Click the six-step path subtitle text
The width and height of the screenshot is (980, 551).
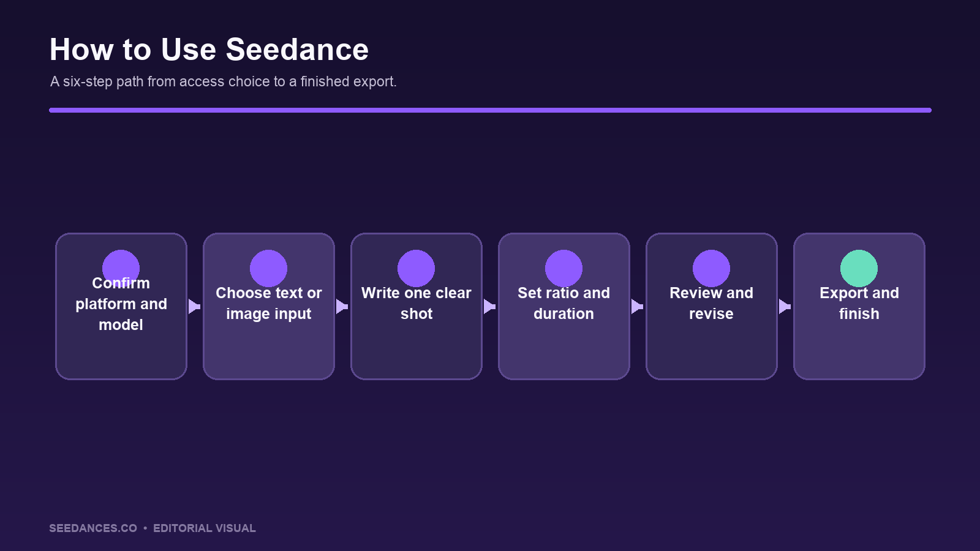click(224, 81)
